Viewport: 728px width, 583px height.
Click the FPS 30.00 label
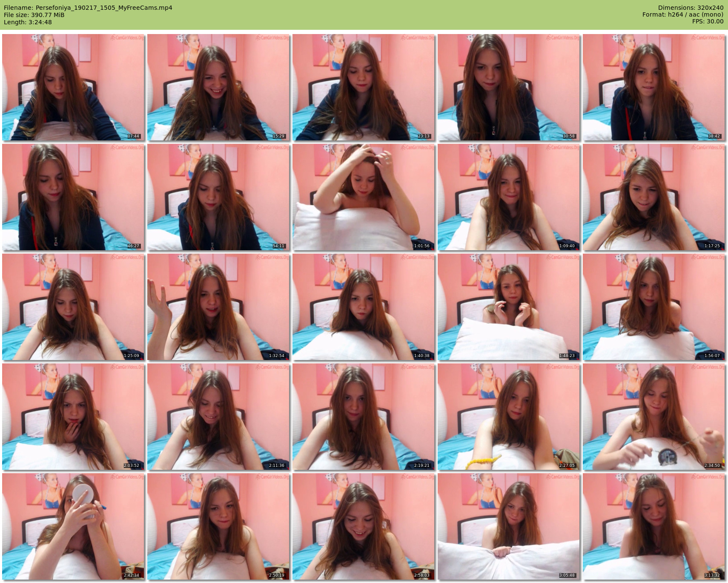click(708, 21)
